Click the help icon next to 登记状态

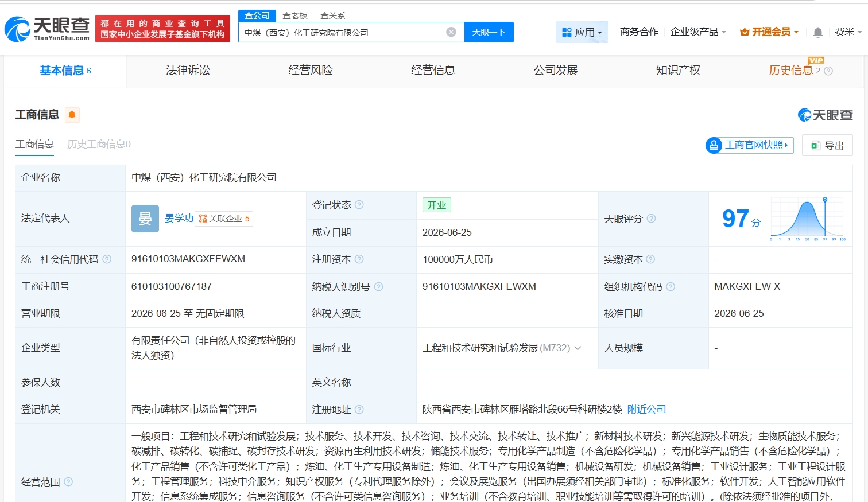coord(359,205)
